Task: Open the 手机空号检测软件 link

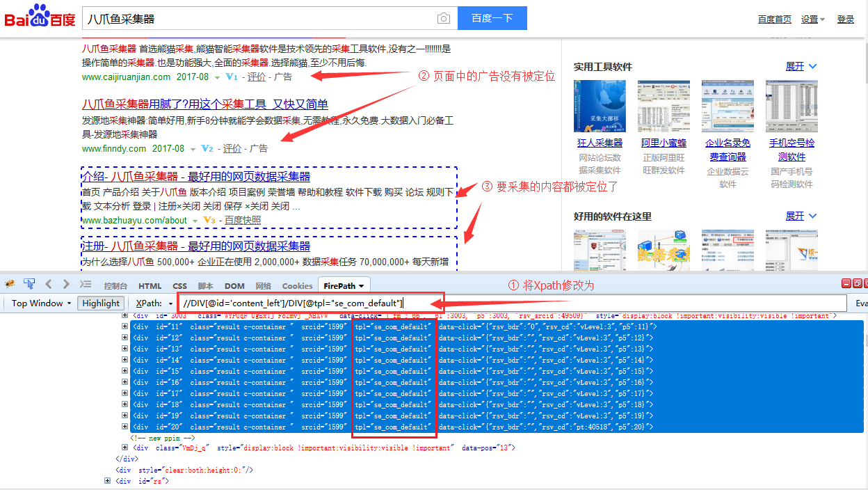Action: click(791, 150)
